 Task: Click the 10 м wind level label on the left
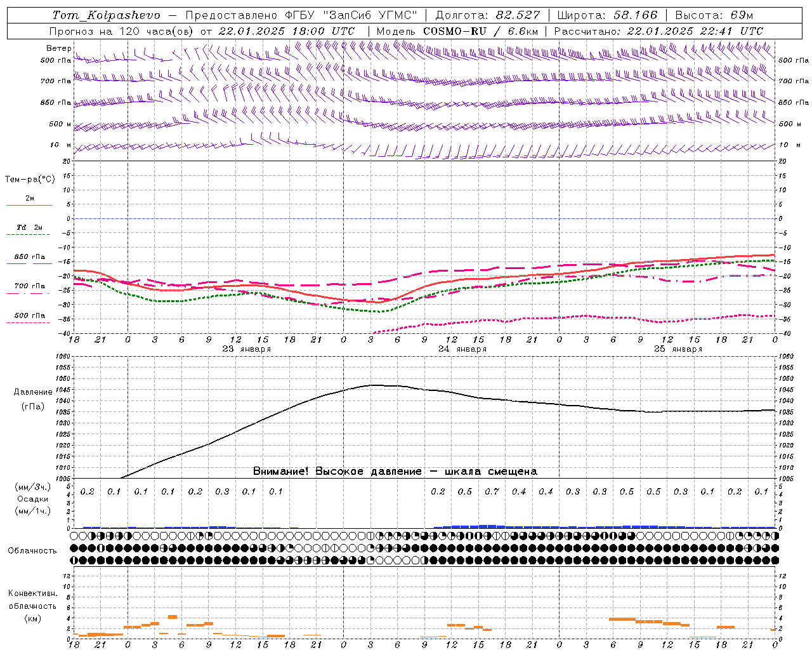point(61,145)
